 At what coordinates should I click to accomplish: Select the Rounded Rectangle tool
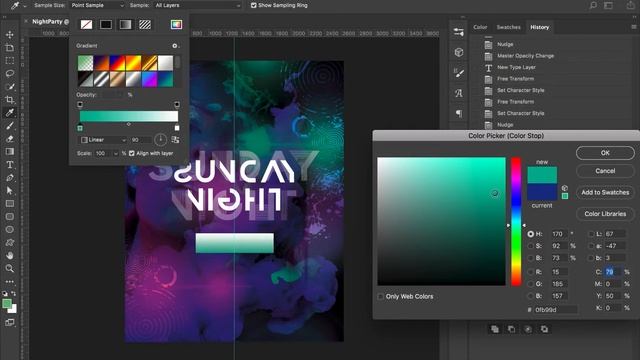click(10, 216)
